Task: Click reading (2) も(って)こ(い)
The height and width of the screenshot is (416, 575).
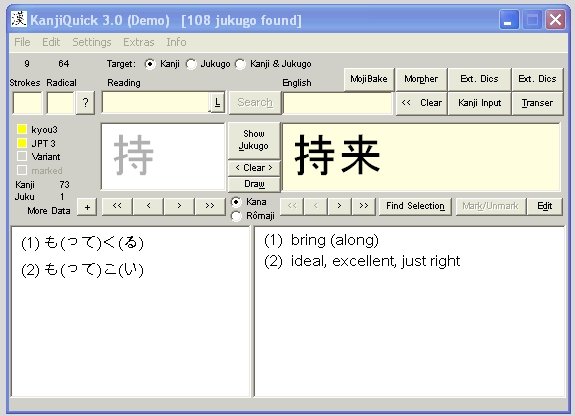Action: 82,270
